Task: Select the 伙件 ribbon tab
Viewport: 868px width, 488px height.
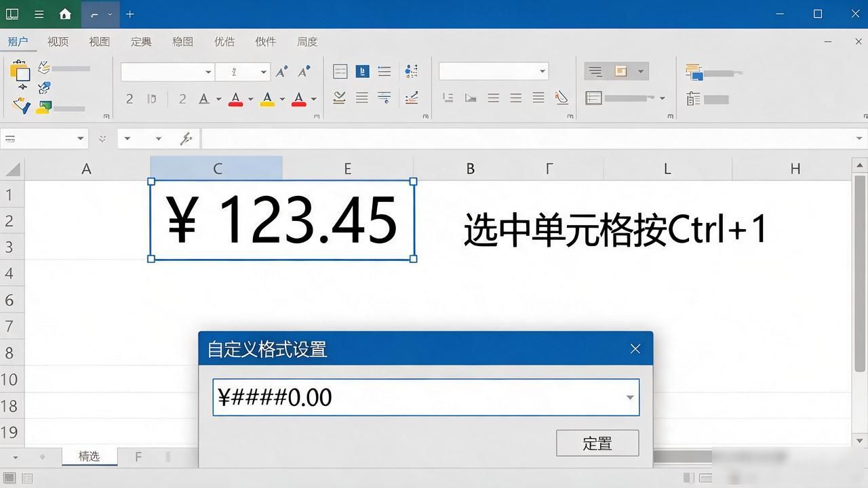Action: point(266,41)
